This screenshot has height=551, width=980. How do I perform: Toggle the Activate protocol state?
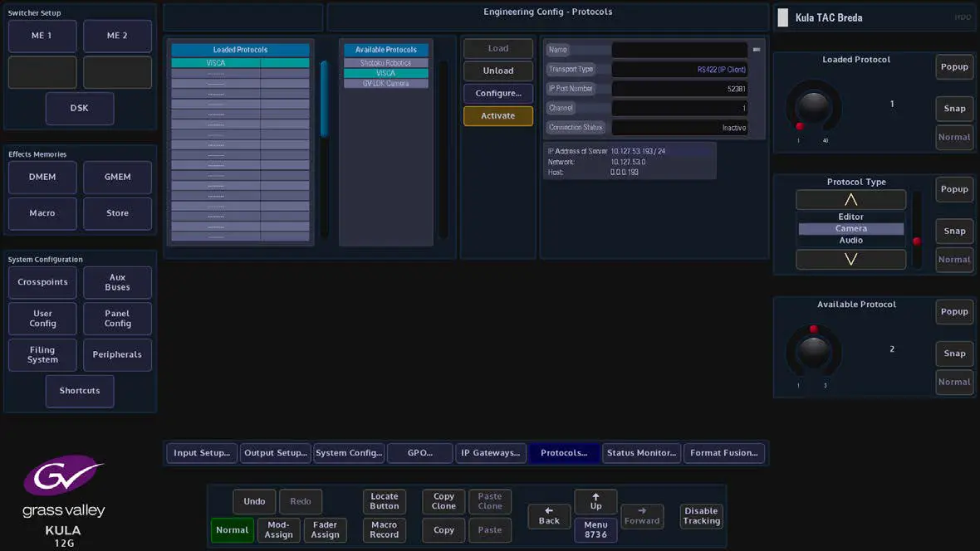[497, 116]
